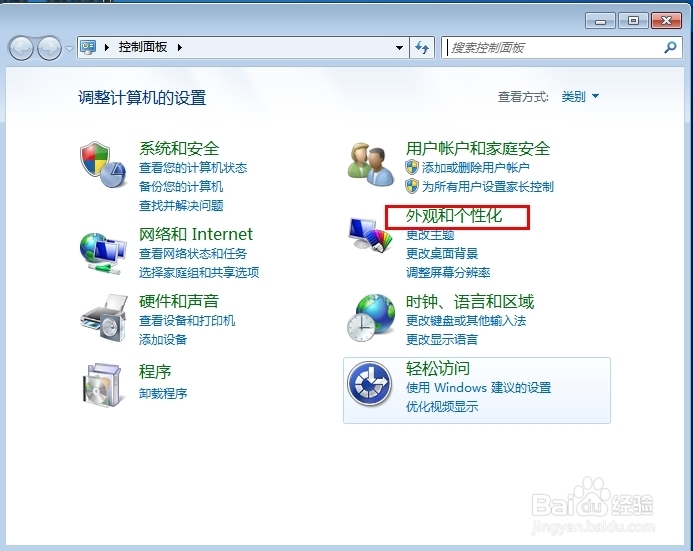Open User Accounts people icon
Image resolution: width=693 pixels, height=551 pixels.
[x=370, y=164]
